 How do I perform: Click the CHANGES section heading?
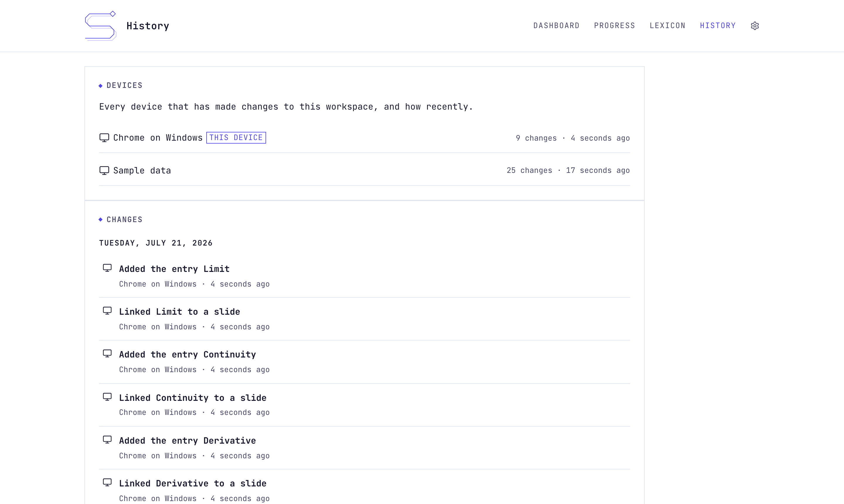(124, 220)
